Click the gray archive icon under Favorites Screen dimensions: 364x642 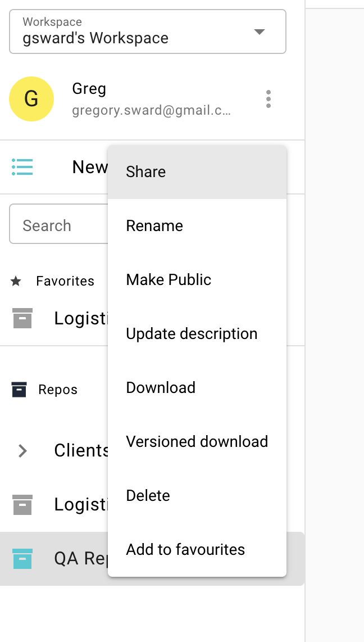(x=22, y=318)
